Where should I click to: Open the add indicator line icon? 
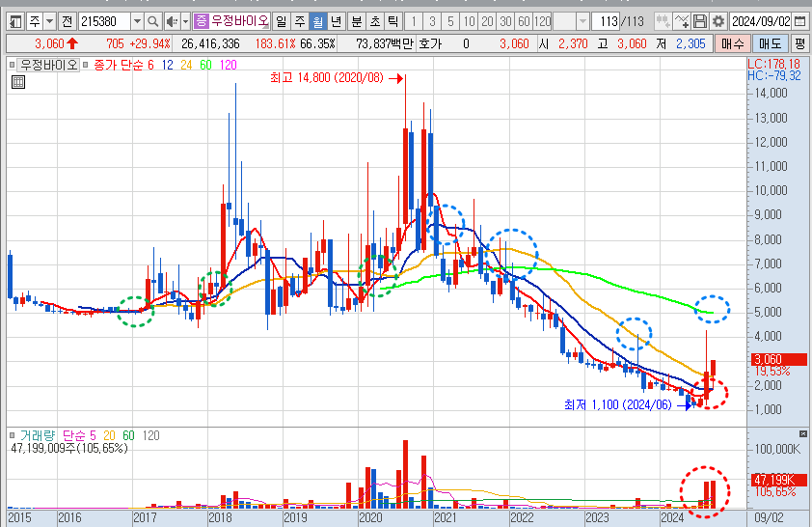682,21
